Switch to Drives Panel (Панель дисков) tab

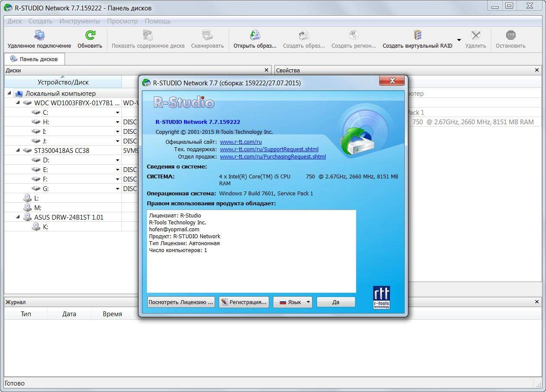tap(34, 59)
